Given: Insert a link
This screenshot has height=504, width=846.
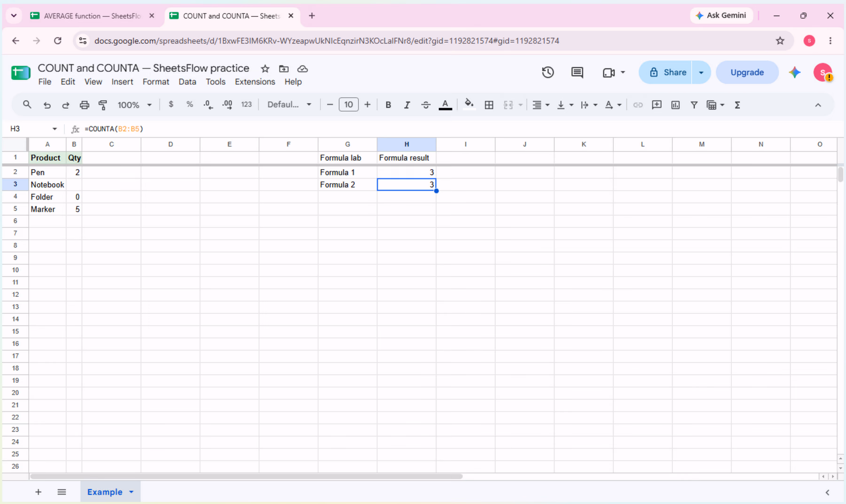Looking at the screenshot, I should pyautogui.click(x=638, y=105).
